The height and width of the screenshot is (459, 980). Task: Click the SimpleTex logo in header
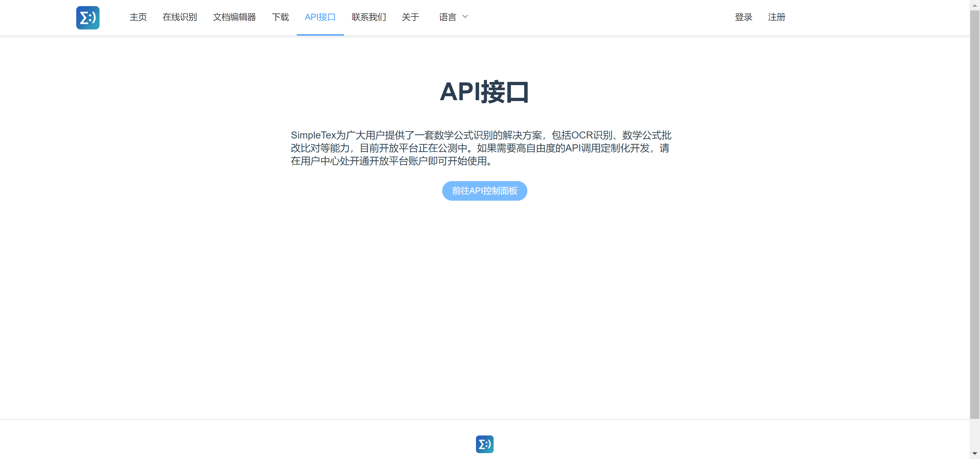(88, 17)
